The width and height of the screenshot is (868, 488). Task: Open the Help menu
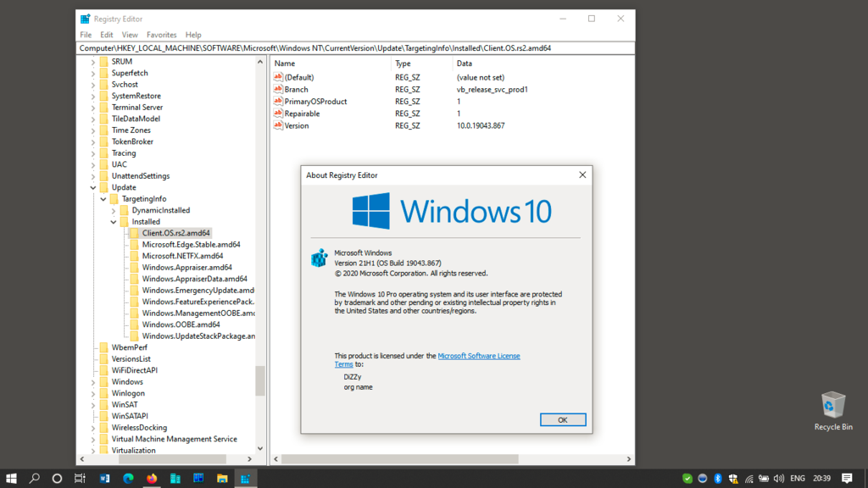click(193, 35)
